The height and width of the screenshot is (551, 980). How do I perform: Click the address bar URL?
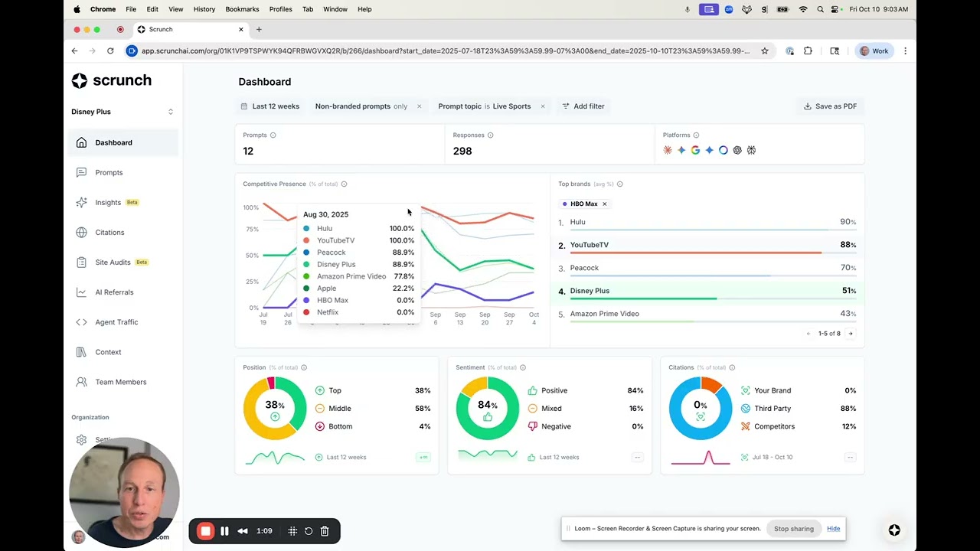coord(446,51)
